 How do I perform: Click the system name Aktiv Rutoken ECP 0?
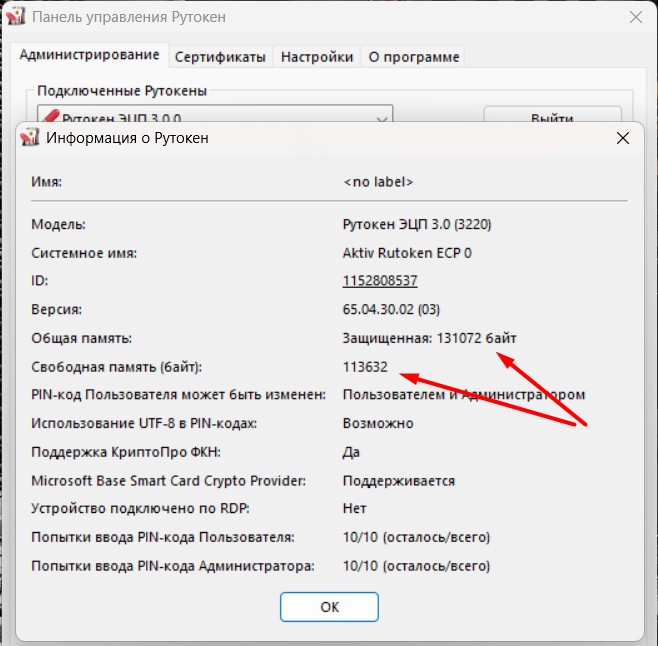[407, 253]
